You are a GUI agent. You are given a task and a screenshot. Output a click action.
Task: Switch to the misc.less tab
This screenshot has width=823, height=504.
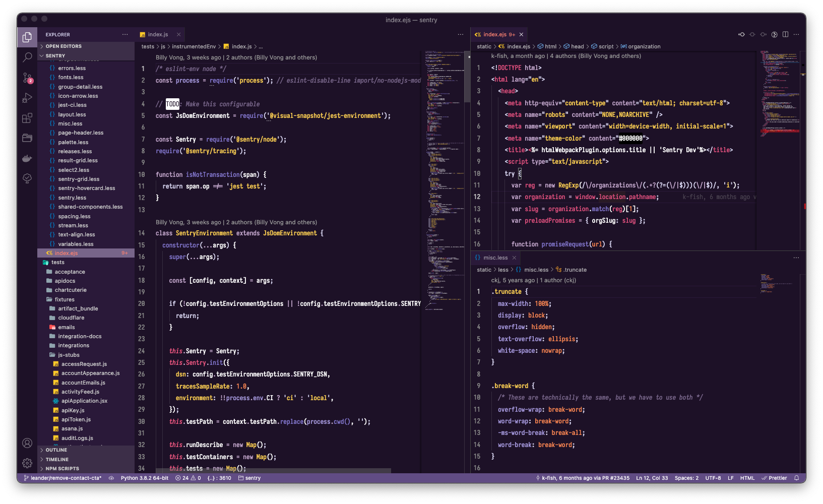(x=495, y=258)
